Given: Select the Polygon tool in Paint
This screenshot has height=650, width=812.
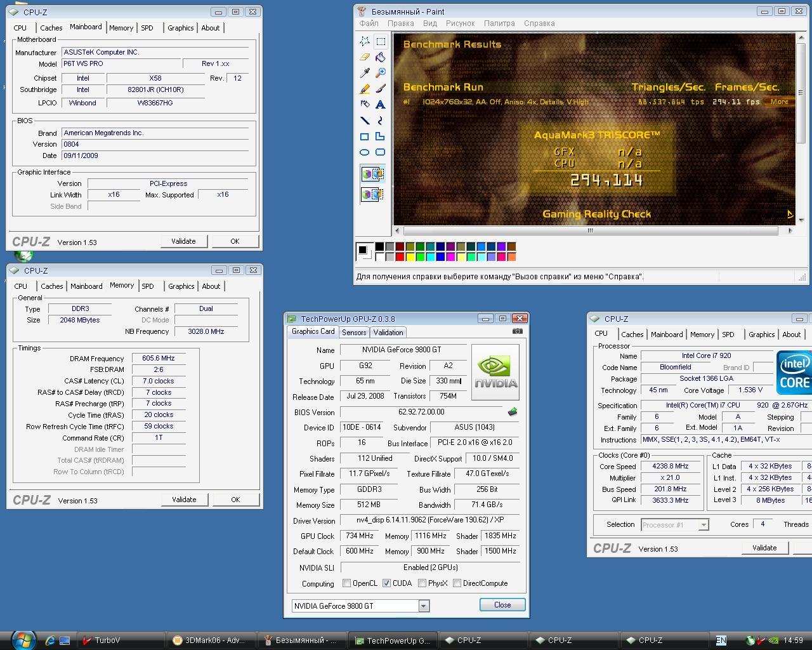Looking at the screenshot, I should coord(381,136).
